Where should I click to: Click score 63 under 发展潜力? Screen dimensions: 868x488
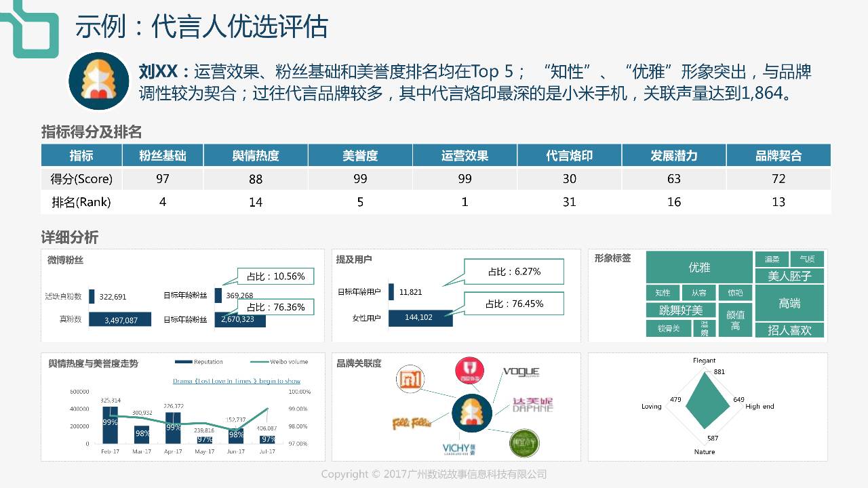tap(674, 179)
